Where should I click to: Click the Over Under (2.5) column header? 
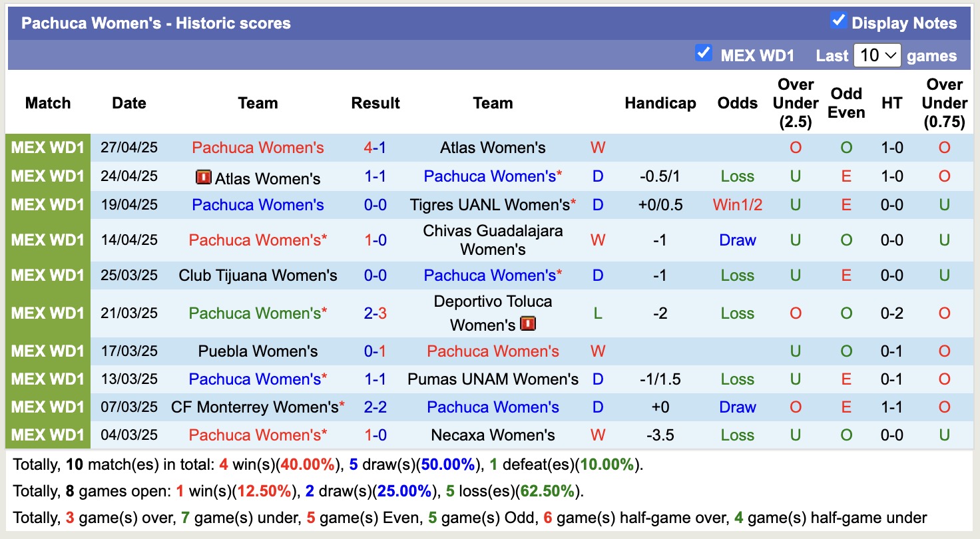tap(796, 103)
